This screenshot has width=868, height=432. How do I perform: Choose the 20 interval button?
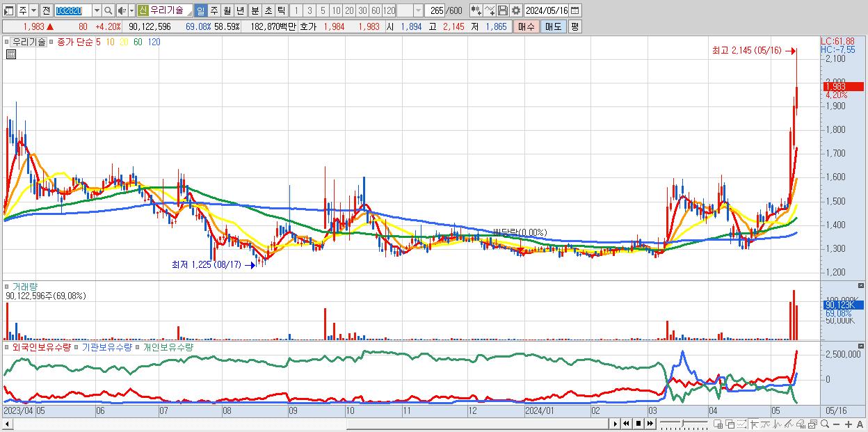tap(349, 10)
